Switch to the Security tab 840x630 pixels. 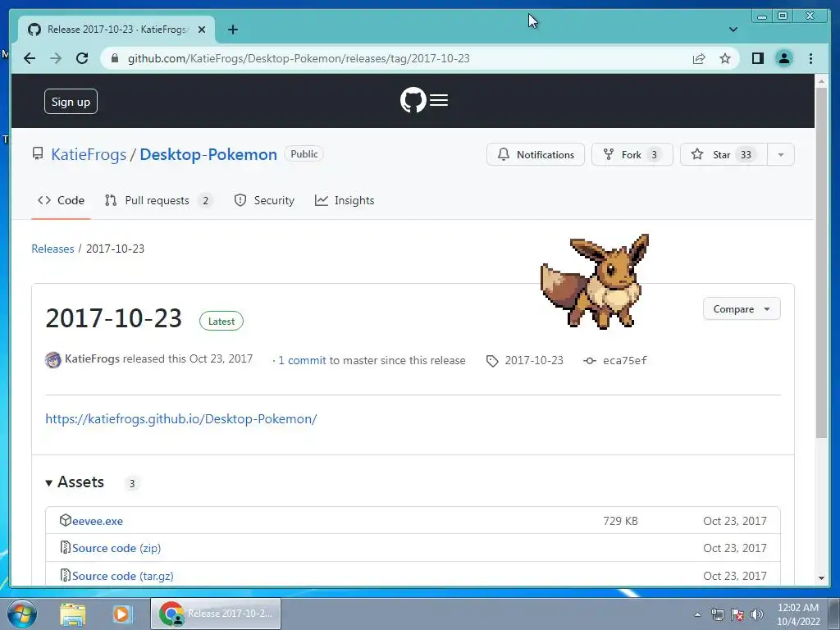click(x=264, y=200)
